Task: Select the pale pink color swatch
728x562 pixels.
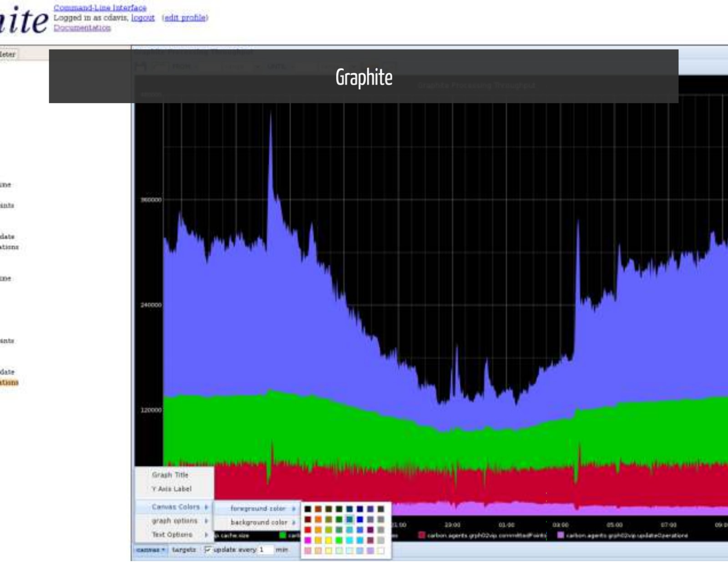Action: point(308,551)
